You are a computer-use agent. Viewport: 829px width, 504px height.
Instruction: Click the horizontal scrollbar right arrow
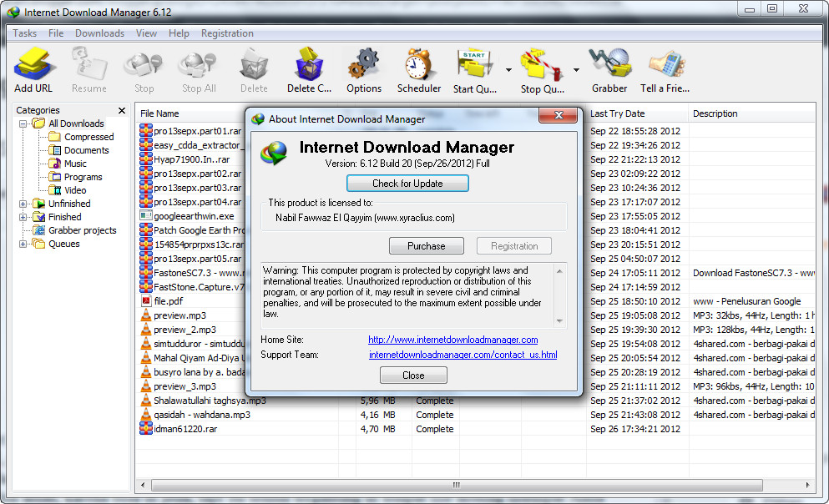tap(807, 485)
